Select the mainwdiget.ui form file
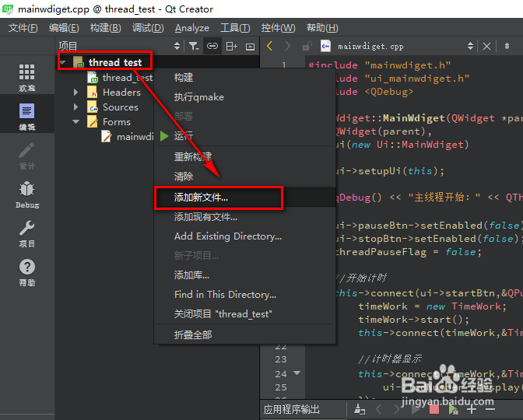523x420 pixels. pyautogui.click(x=135, y=136)
